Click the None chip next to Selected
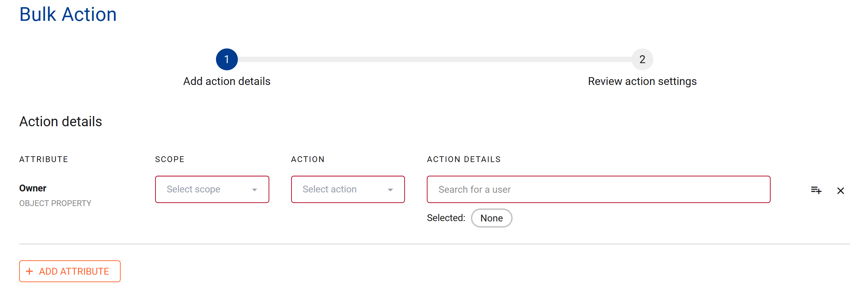The height and width of the screenshot is (290, 868). tap(491, 218)
